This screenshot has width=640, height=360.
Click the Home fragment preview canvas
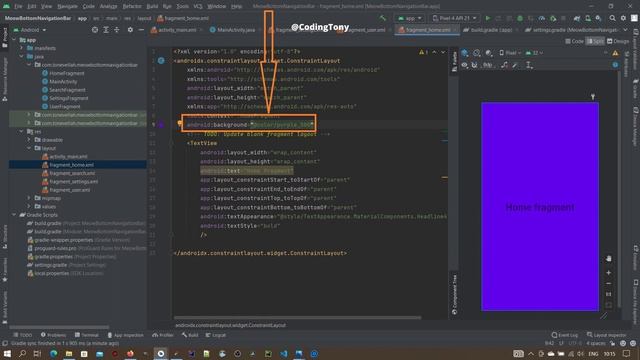(540, 207)
